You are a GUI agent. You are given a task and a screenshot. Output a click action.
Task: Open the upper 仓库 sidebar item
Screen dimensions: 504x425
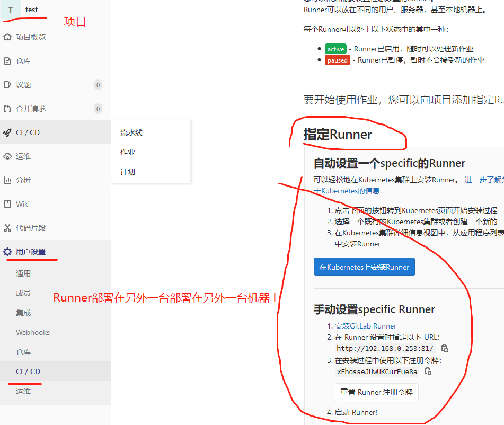(23, 61)
